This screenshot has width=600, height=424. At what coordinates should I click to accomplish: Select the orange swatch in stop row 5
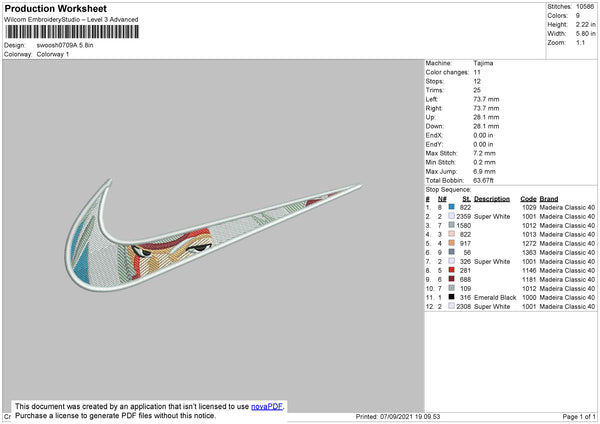tap(452, 243)
